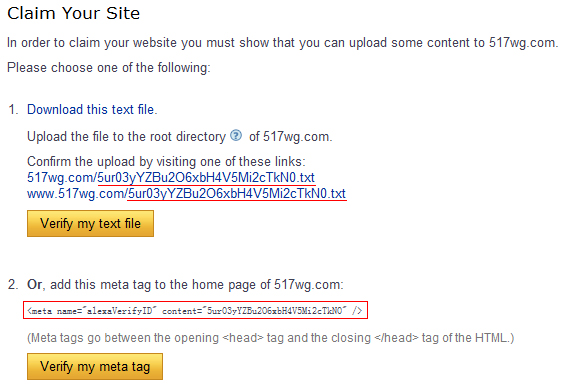Open the root directory help question mark icon
The height and width of the screenshot is (385, 562).
(236, 136)
